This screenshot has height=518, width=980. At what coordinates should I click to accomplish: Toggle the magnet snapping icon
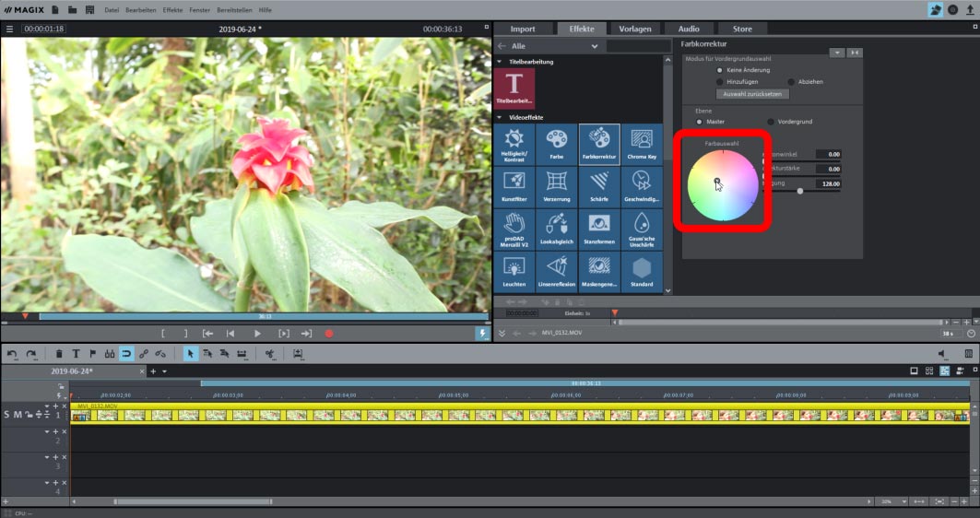click(x=126, y=354)
